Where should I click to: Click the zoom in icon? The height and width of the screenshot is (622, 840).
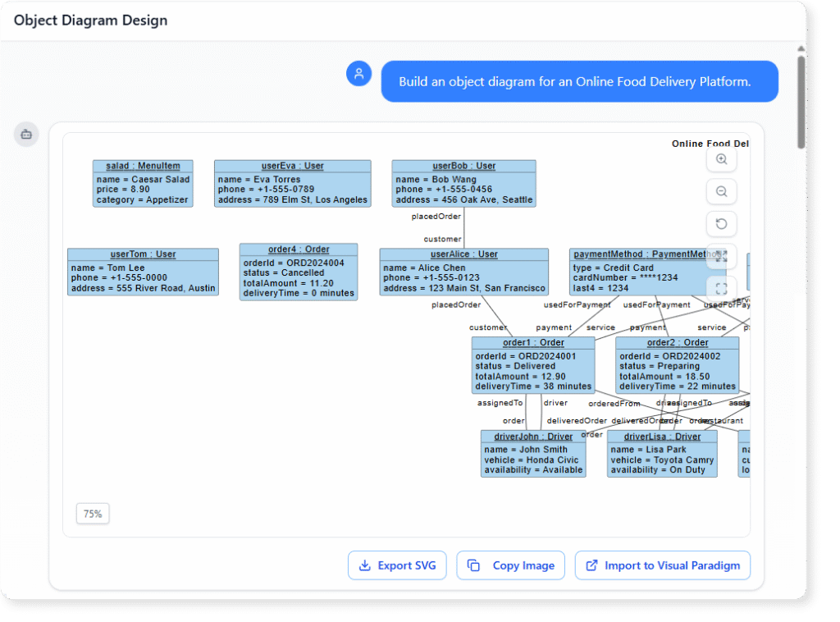coord(721,159)
